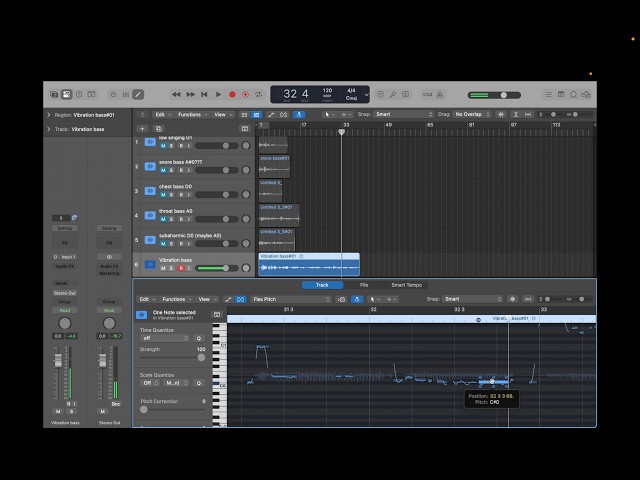Click the Setting button on Vibration bass strip
Screen dimensions: 640x480
[x=64, y=228]
